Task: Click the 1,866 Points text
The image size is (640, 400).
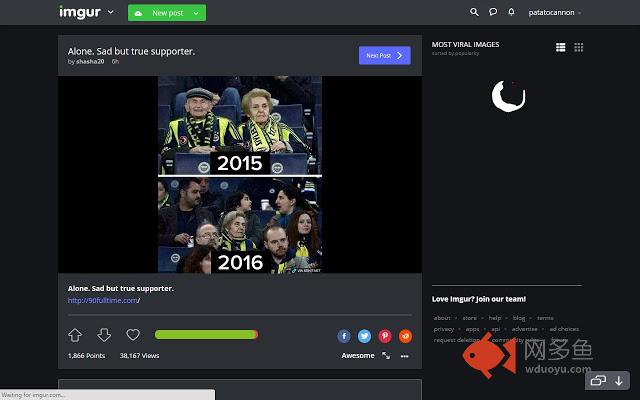Action: pyautogui.click(x=86, y=356)
